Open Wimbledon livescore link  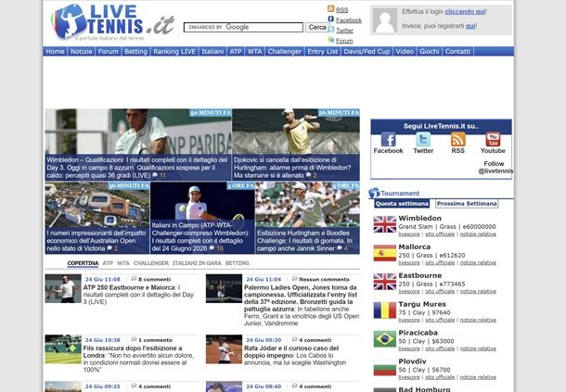(x=409, y=234)
